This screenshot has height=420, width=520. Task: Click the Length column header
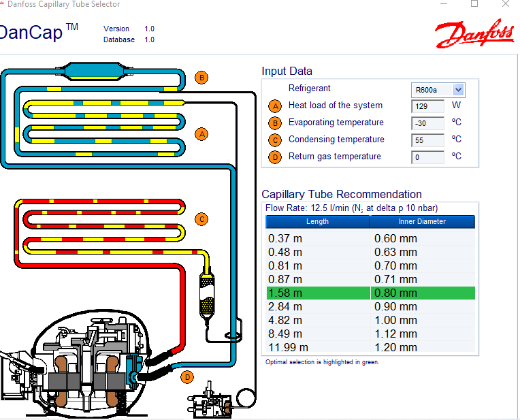click(x=317, y=222)
